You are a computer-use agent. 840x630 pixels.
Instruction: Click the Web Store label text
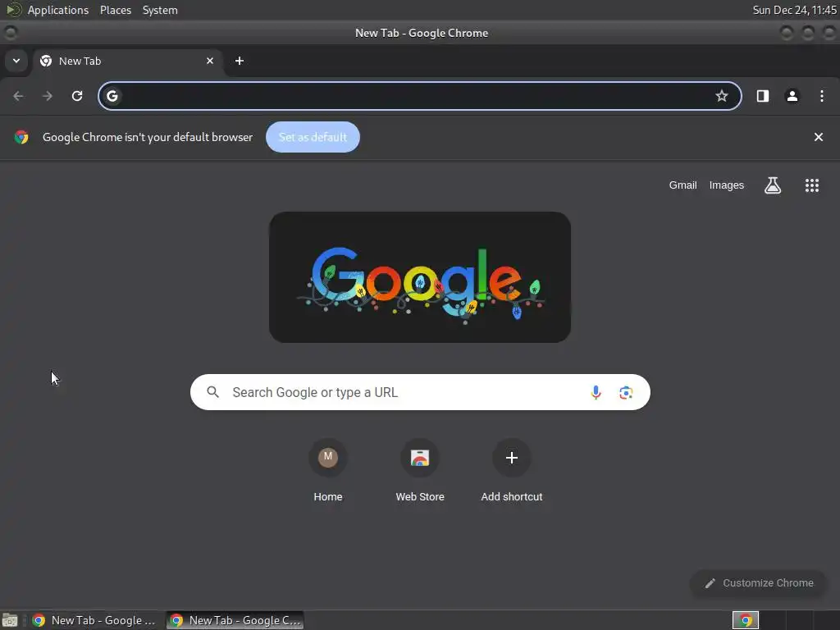420,496
